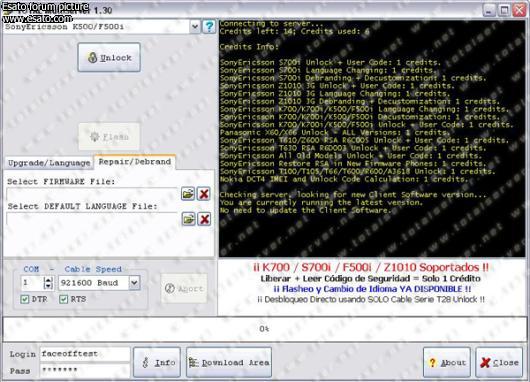Expand the phone model dropdown

pyautogui.click(x=195, y=27)
